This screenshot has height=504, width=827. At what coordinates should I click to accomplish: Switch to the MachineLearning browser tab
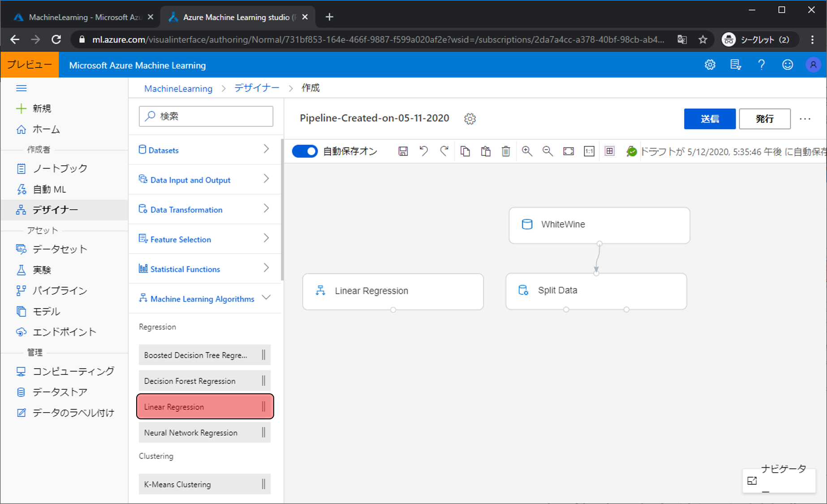point(81,17)
